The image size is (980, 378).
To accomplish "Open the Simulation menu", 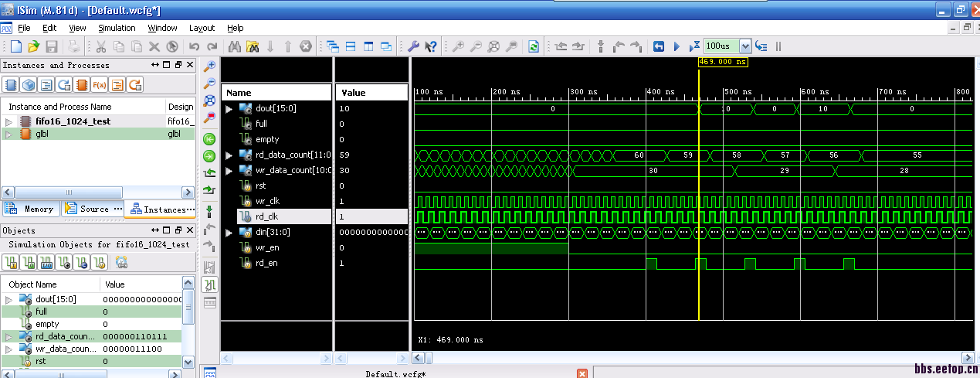I will click(117, 28).
